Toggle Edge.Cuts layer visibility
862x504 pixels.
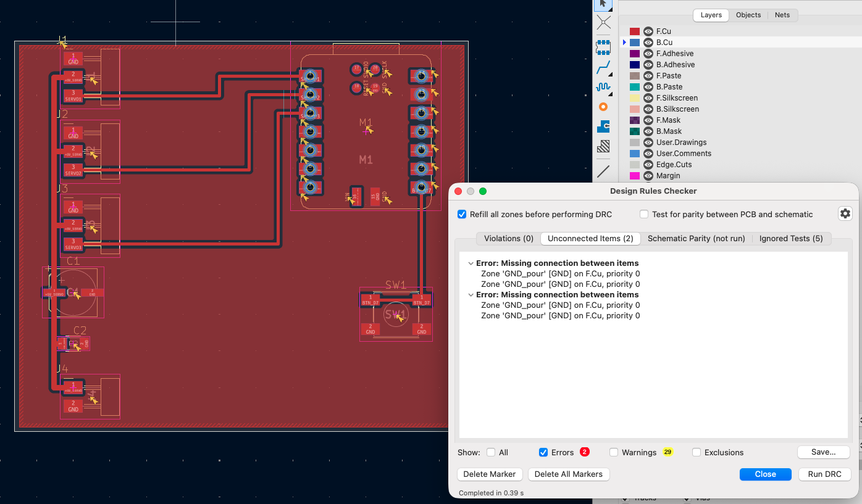tap(648, 165)
